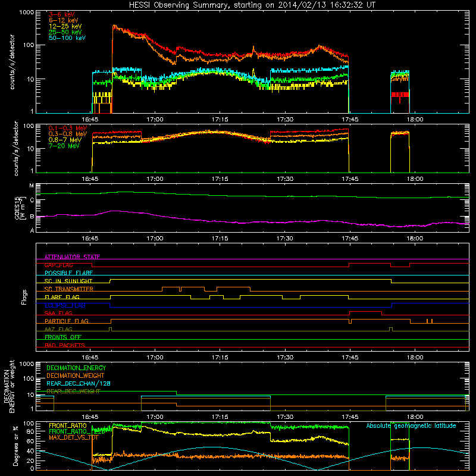Select the yellow FRONT_RATIO legend label
The width and height of the screenshot is (476, 476).
[68, 425]
